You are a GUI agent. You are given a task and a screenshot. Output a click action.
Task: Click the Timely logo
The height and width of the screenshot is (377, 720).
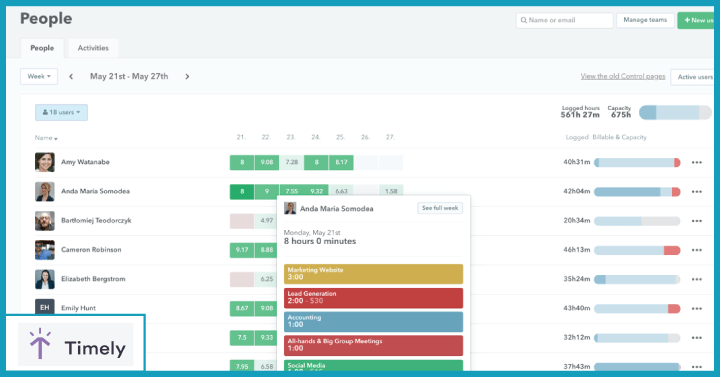[x=76, y=344]
